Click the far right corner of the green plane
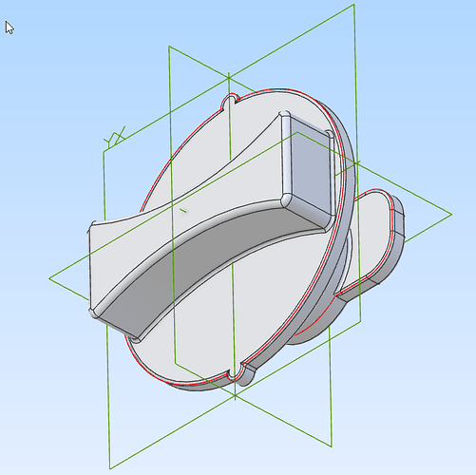Viewport: 476px width, 475px height. coord(452,215)
